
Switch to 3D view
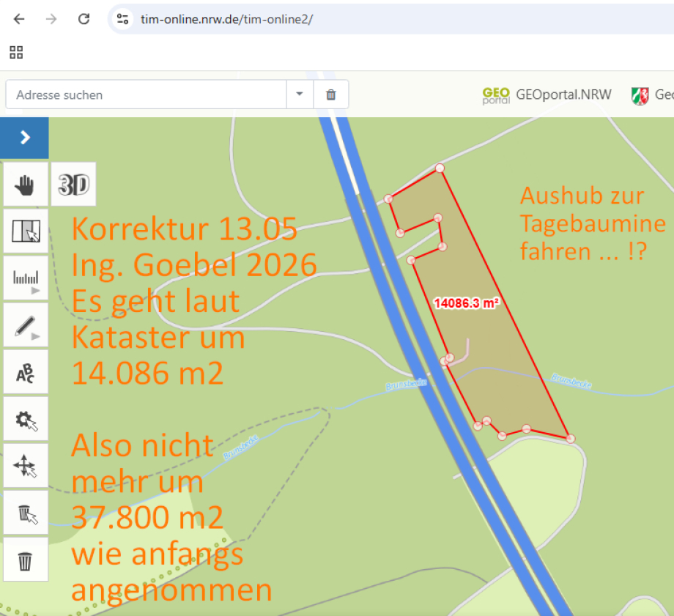tap(73, 185)
